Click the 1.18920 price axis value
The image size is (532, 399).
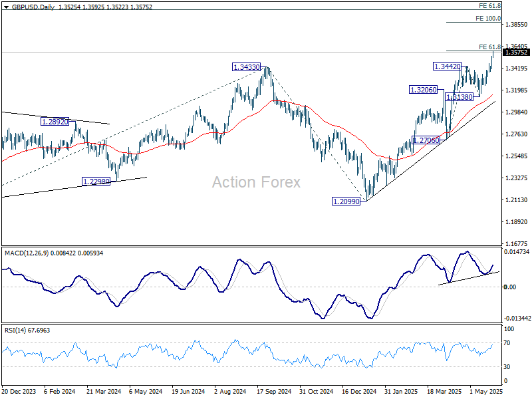point(517,222)
